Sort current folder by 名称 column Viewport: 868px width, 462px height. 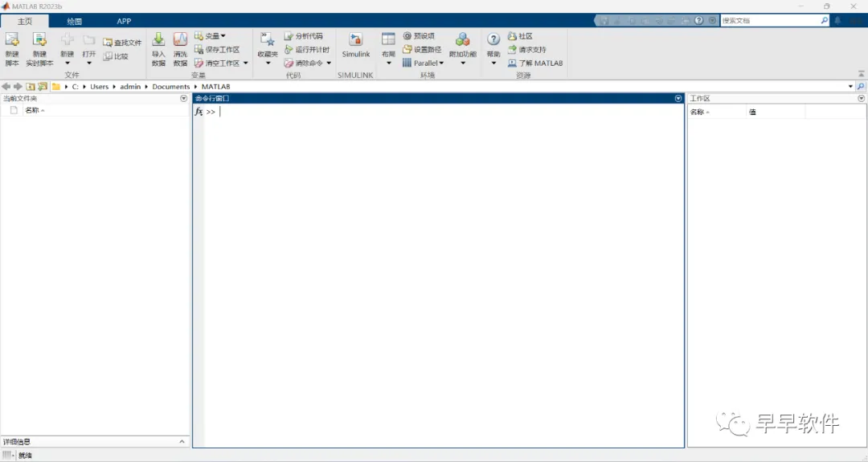pyautogui.click(x=35, y=110)
